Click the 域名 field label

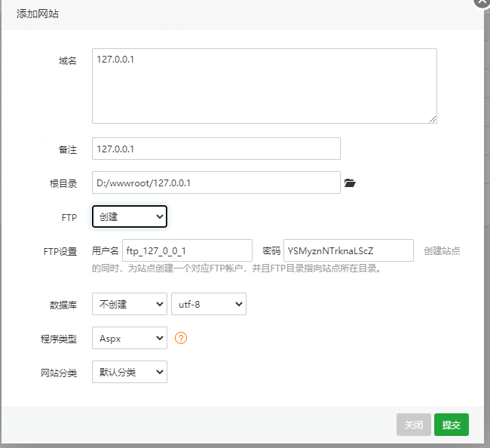[68, 60]
